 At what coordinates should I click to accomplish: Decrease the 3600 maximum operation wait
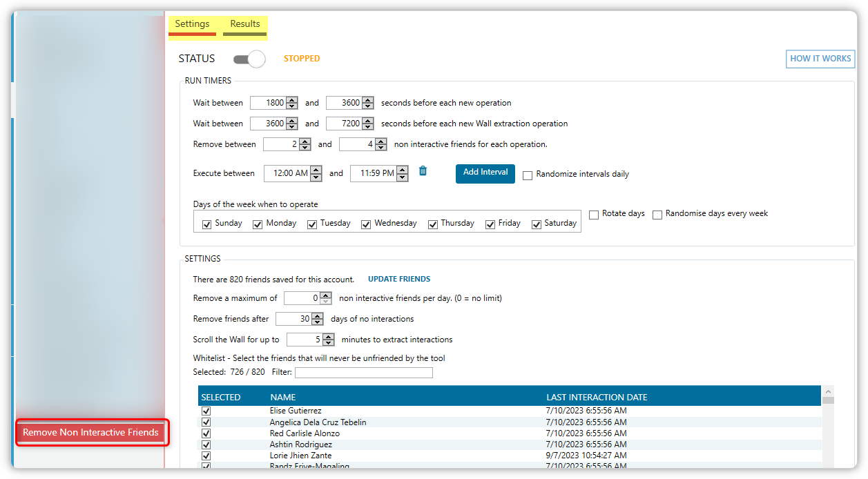point(368,106)
